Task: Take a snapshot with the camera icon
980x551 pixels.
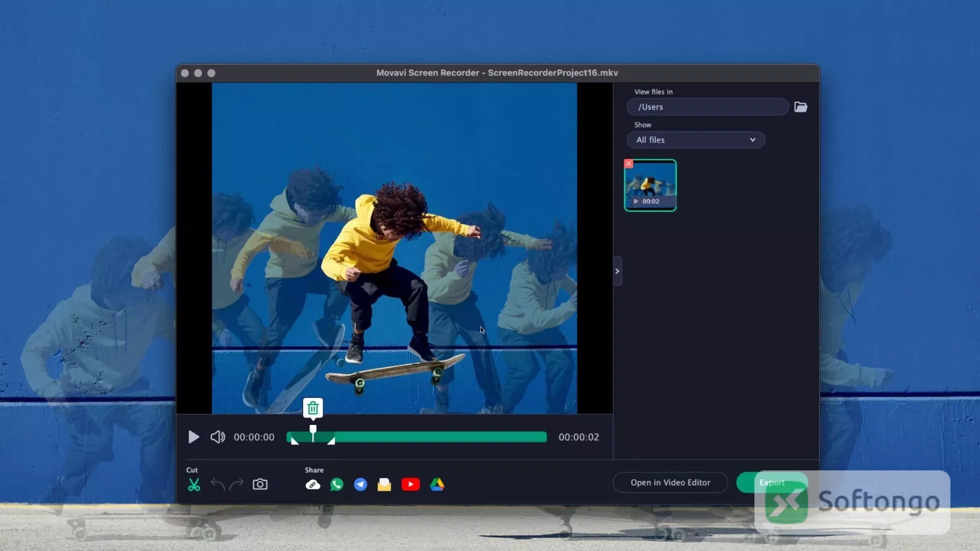Action: point(260,484)
